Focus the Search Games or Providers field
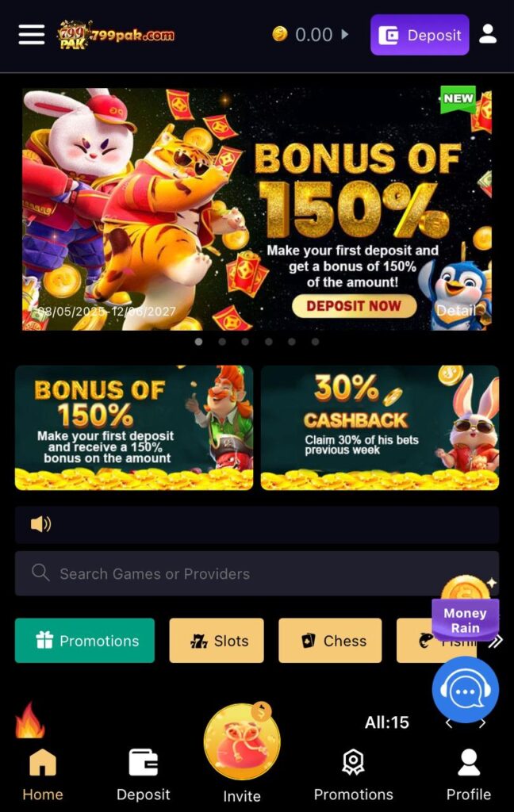514x812 pixels. [x=257, y=573]
